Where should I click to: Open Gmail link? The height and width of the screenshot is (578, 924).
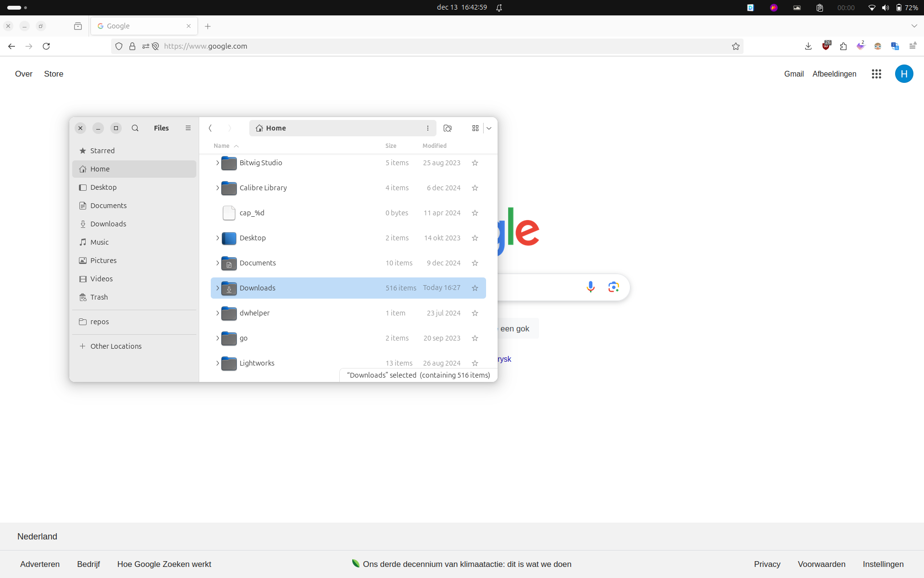(x=794, y=74)
